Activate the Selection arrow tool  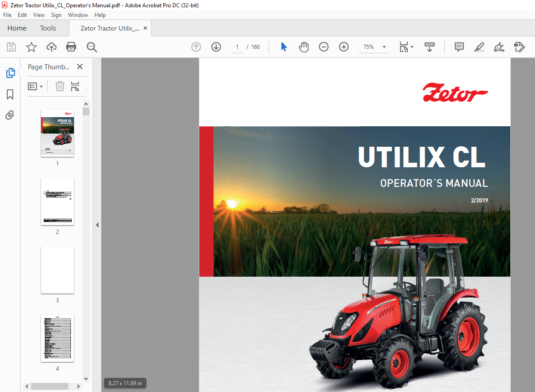284,47
